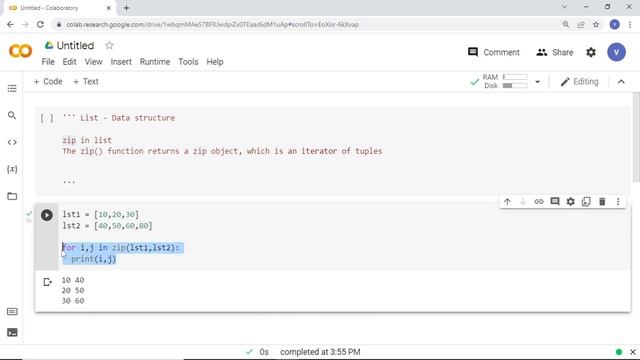Open the Google Drive icon beside title
Viewport: 640px width, 360px height.
(49, 45)
